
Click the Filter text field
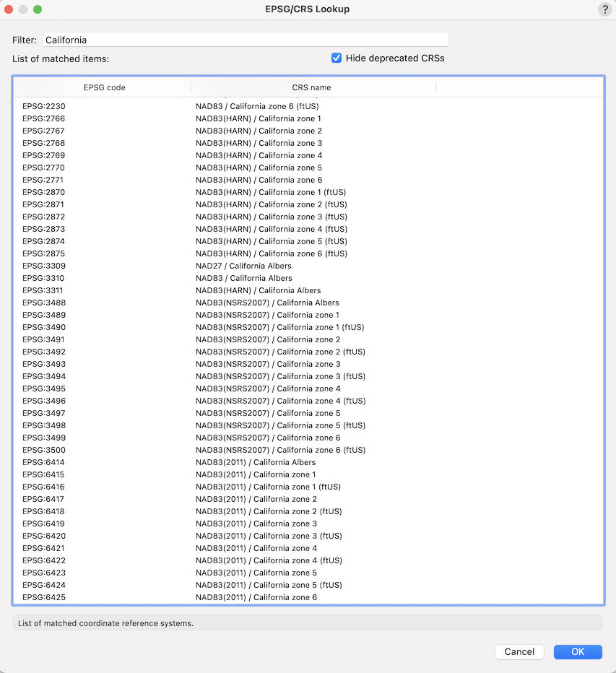pyautogui.click(x=246, y=40)
